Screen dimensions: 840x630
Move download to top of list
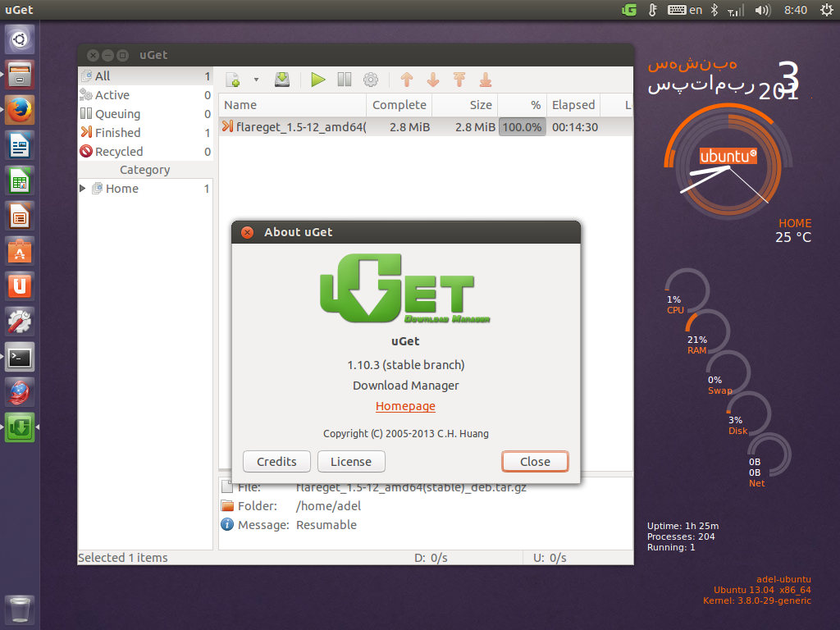459,80
